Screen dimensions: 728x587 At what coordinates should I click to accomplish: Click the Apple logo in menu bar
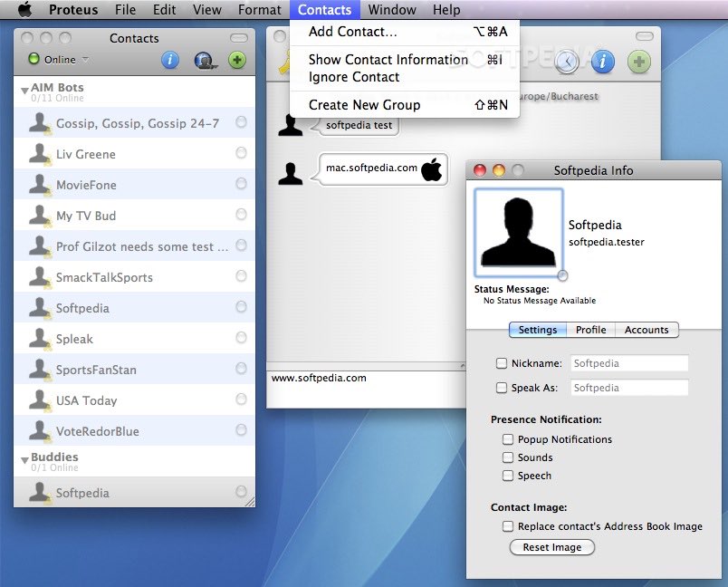pyautogui.click(x=25, y=9)
